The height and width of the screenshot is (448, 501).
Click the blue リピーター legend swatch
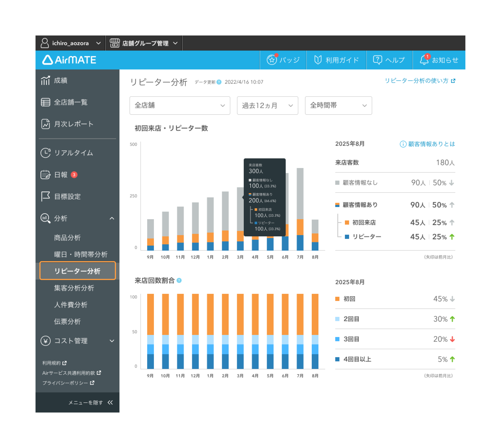coord(347,237)
